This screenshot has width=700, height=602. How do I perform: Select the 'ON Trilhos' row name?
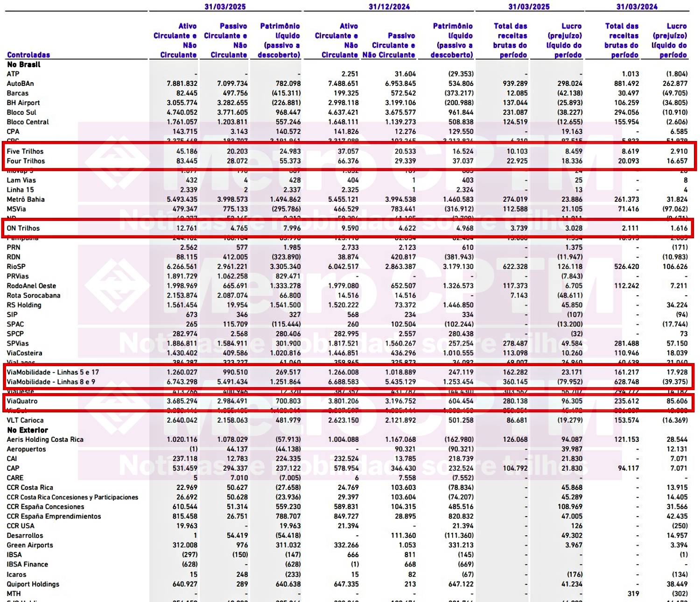pyautogui.click(x=23, y=228)
